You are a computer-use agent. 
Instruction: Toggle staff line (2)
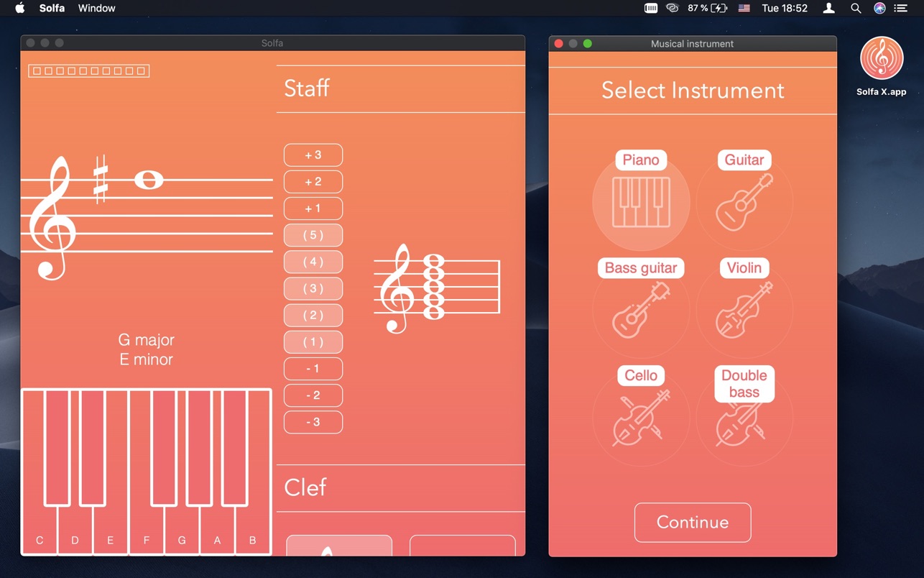click(x=313, y=315)
